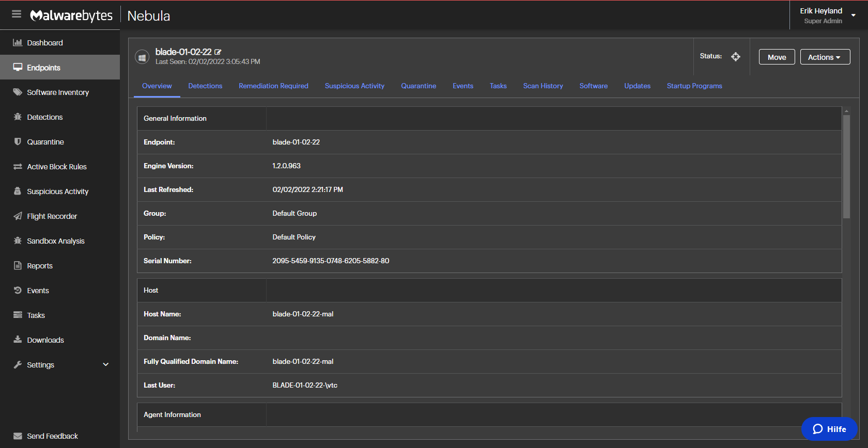Image resolution: width=868 pixels, height=448 pixels.
Task: Click the status crosshair icon
Action: coord(736,57)
